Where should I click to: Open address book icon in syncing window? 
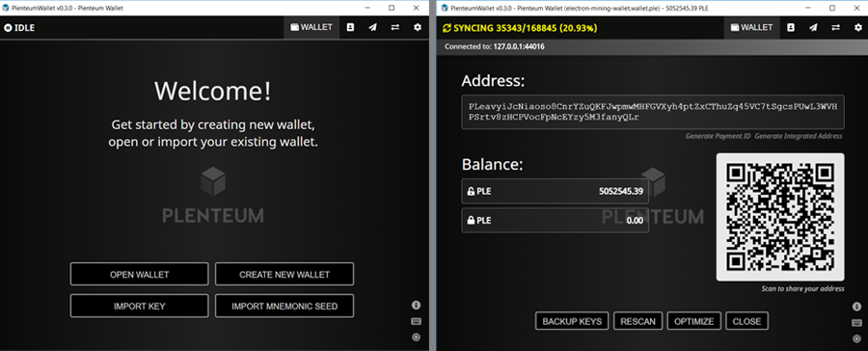pos(791,28)
